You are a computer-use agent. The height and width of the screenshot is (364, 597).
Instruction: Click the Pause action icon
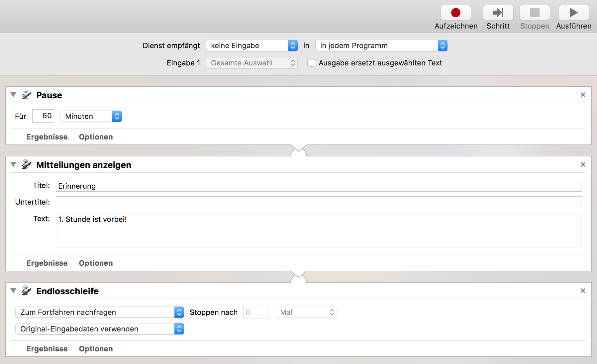pos(27,95)
